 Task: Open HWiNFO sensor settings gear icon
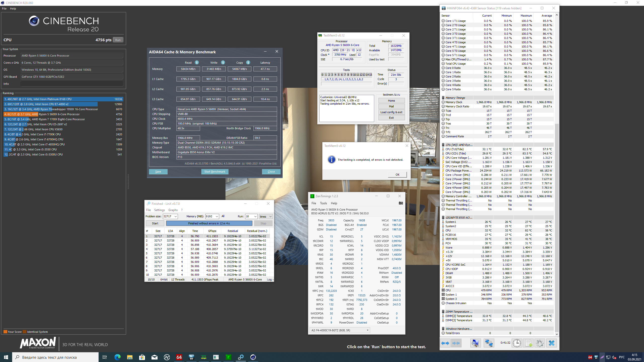click(539, 343)
